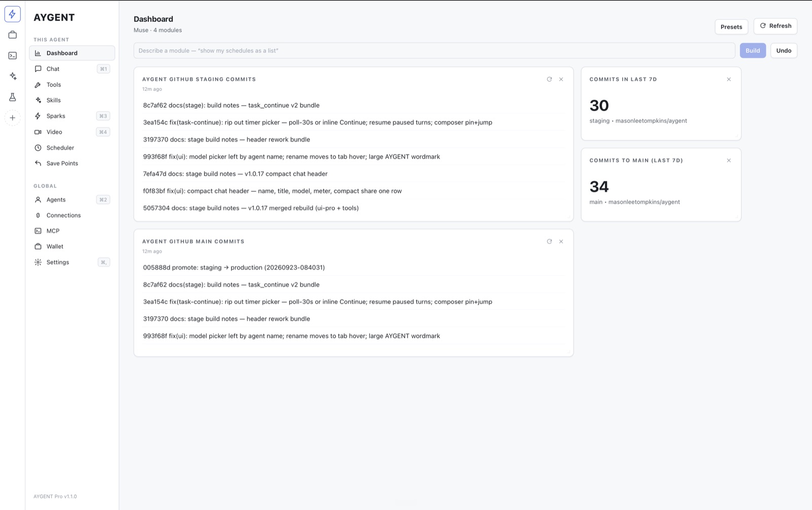The width and height of the screenshot is (812, 510).
Task: Close the Commits in Last 7D card
Action: 729,79
